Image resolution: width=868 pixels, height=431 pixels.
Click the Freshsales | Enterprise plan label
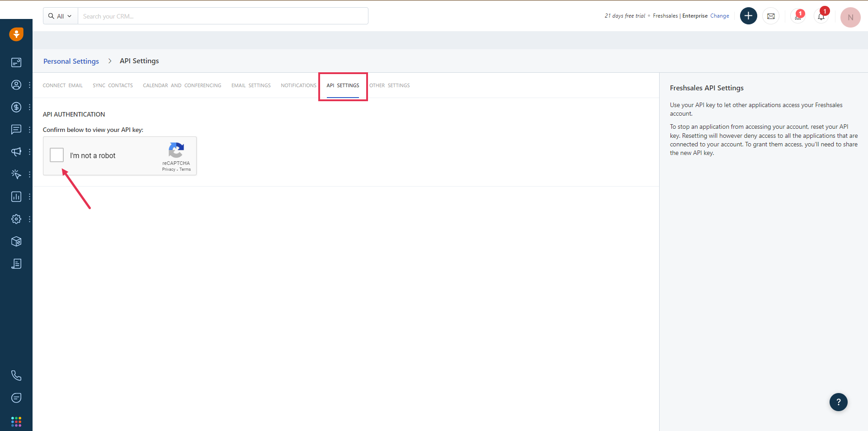click(680, 16)
